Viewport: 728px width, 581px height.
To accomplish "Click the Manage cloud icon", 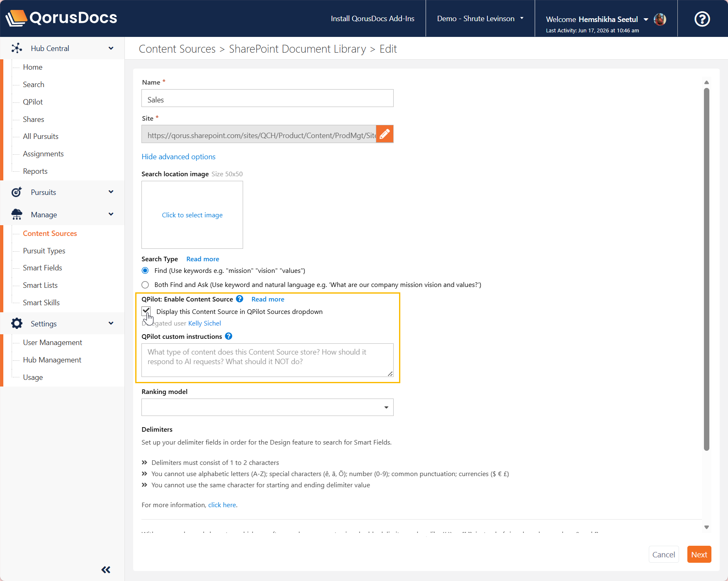I will tap(17, 214).
